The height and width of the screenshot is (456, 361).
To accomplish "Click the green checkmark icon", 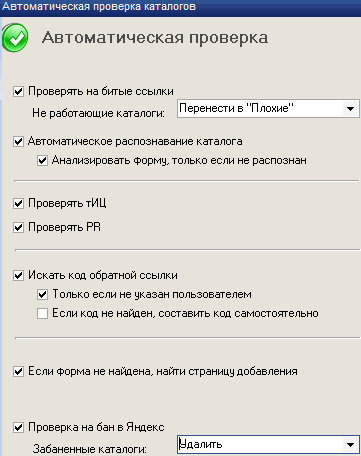I will [x=15, y=38].
